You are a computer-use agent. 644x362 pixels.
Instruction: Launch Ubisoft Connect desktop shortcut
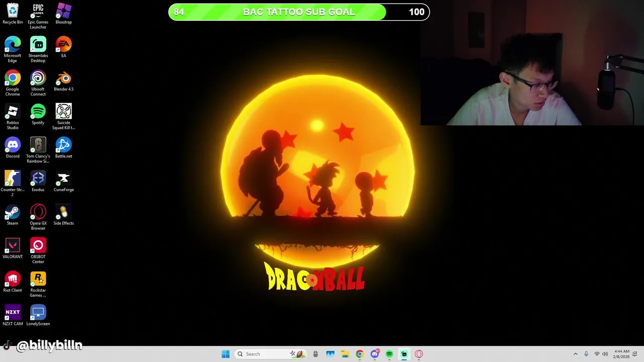tap(38, 83)
